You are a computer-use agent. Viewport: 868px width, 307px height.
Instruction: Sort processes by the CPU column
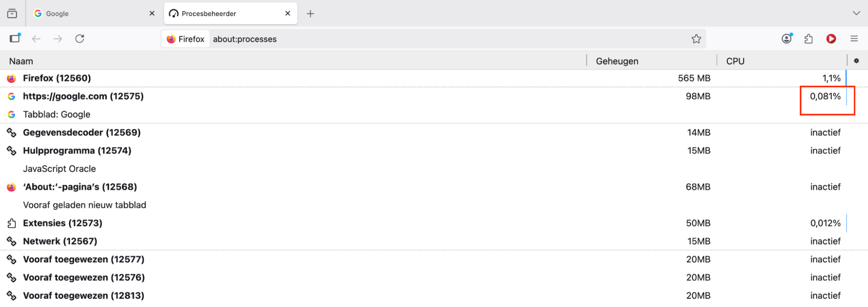tap(734, 61)
